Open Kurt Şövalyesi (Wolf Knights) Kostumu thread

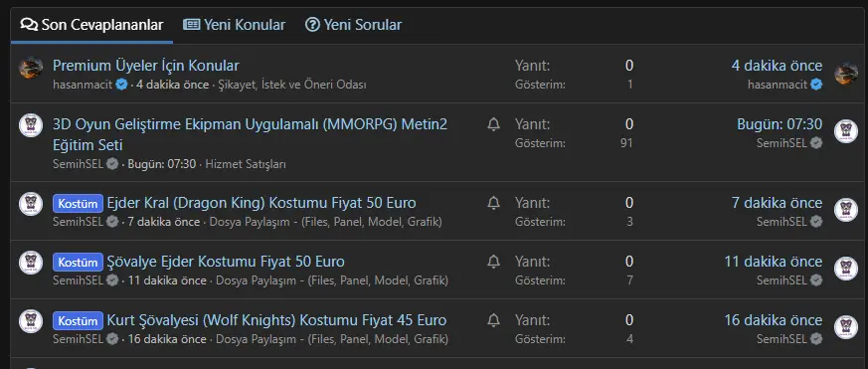click(x=276, y=320)
